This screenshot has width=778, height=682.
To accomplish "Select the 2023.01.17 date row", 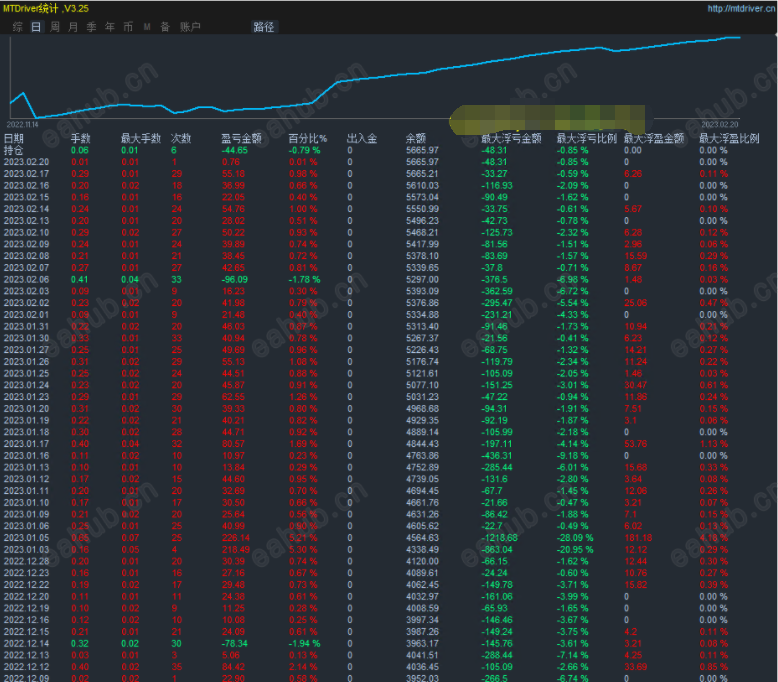I will tap(26, 444).
